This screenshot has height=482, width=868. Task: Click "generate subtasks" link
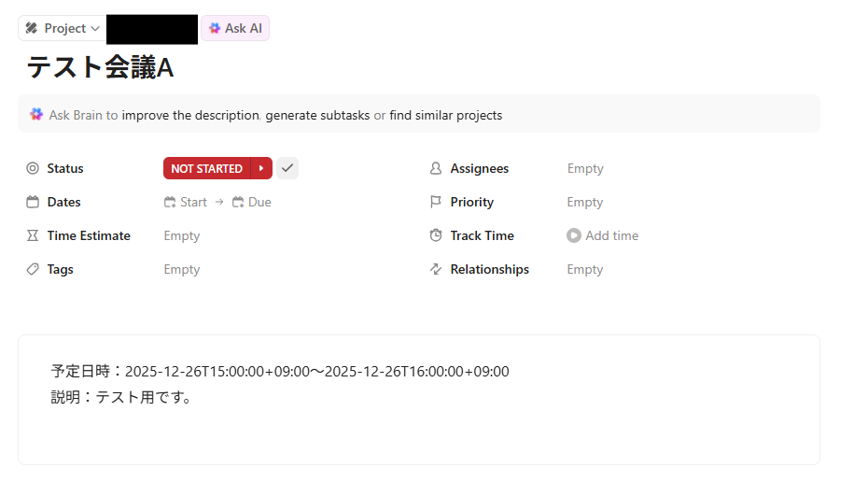[x=317, y=116]
